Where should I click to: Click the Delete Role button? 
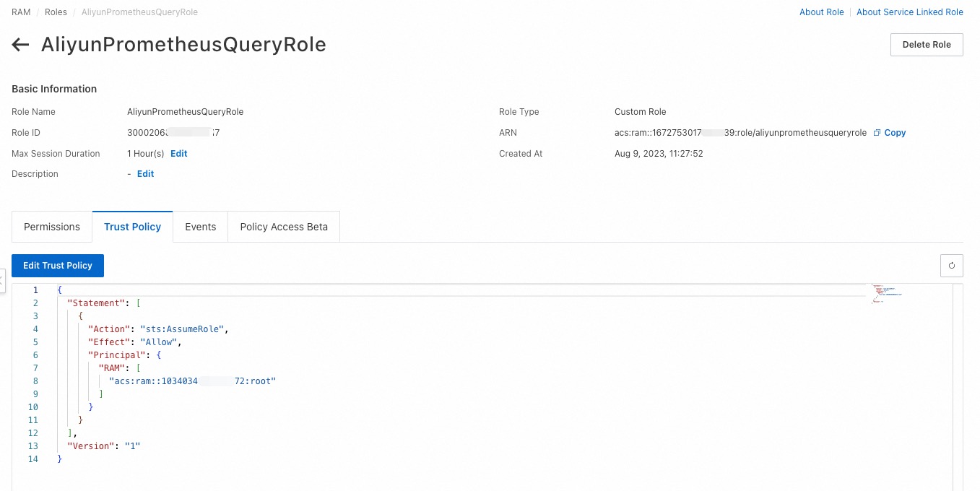[927, 45]
